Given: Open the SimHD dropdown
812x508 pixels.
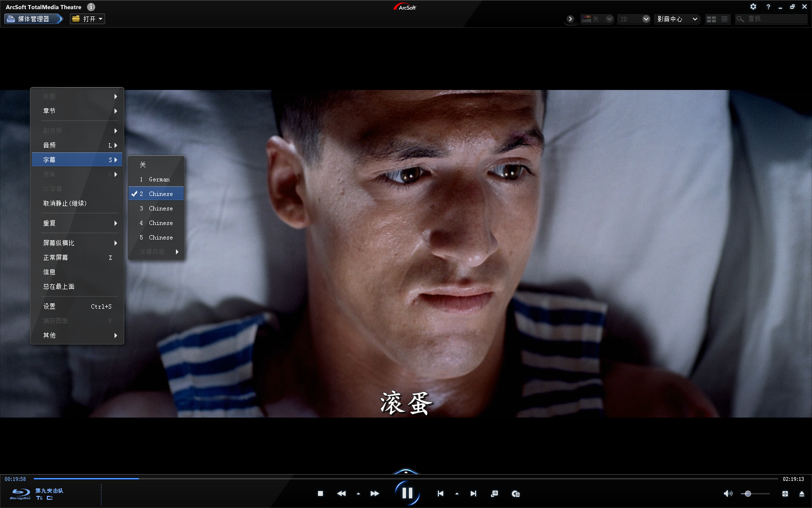Looking at the screenshot, I should 597,19.
